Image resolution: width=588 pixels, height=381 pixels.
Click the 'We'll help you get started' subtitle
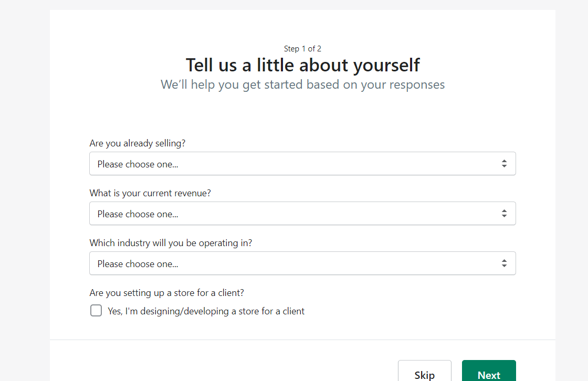pos(302,84)
